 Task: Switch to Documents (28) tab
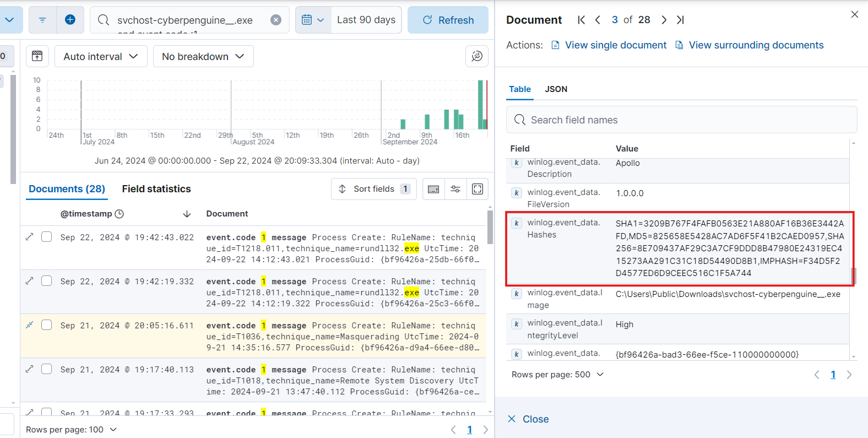[x=67, y=189]
